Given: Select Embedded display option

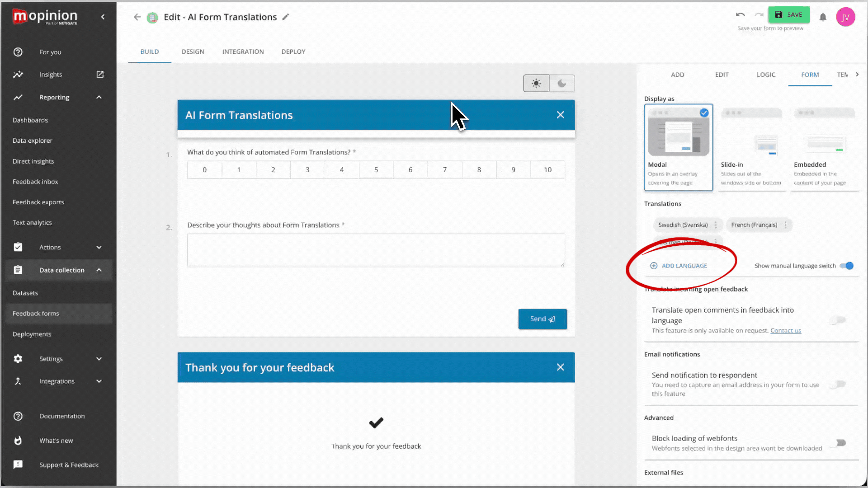Looking at the screenshot, I should [825, 147].
